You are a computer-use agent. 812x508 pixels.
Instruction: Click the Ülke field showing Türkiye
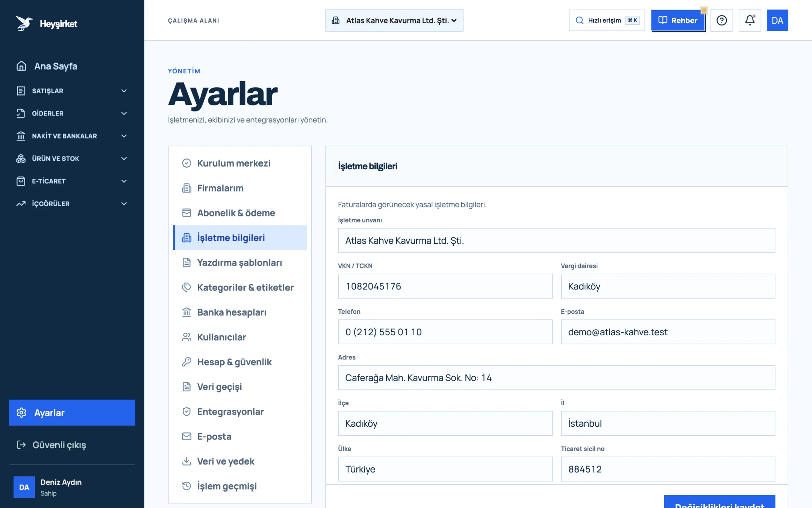click(x=445, y=469)
